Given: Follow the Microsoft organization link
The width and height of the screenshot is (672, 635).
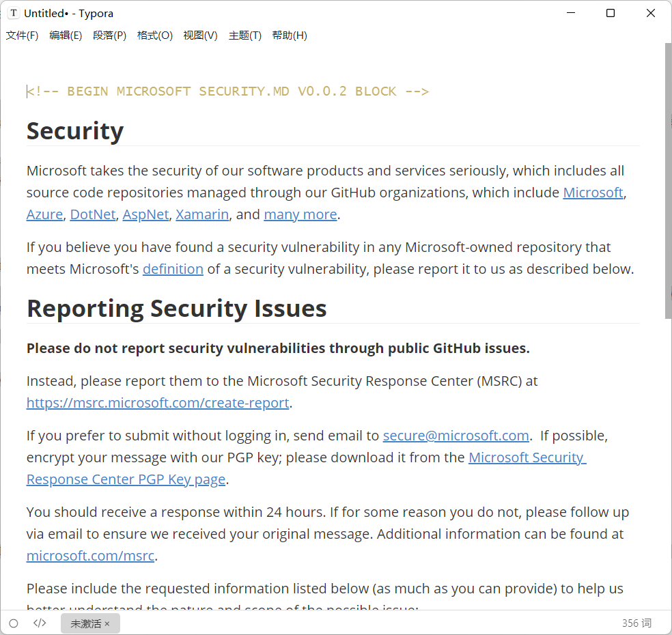Looking at the screenshot, I should [x=593, y=193].
